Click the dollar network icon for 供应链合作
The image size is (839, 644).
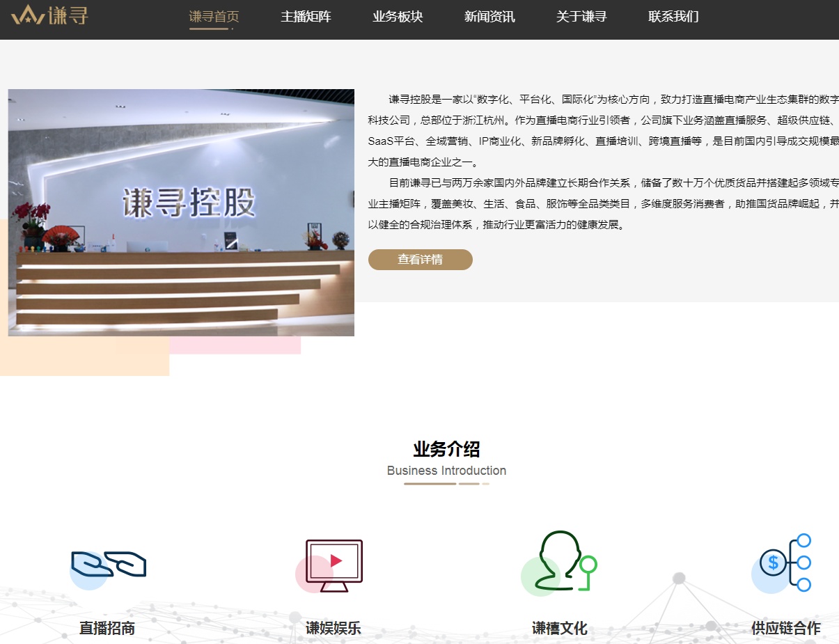click(x=781, y=563)
